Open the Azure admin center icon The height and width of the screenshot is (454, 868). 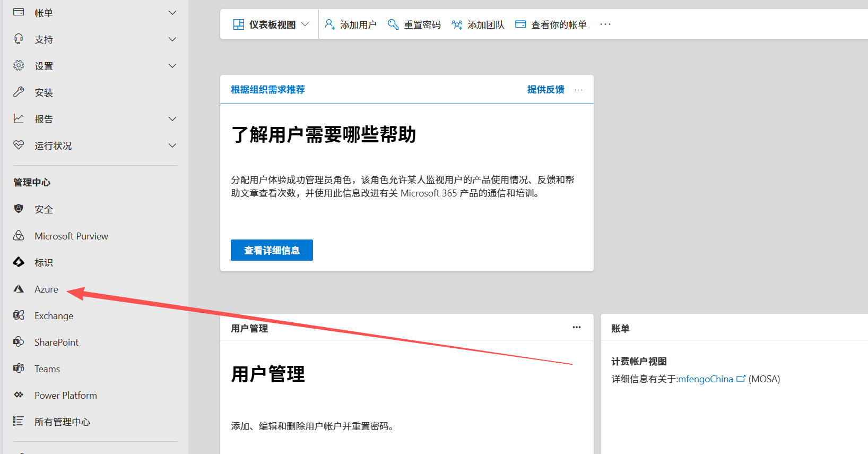tap(19, 289)
